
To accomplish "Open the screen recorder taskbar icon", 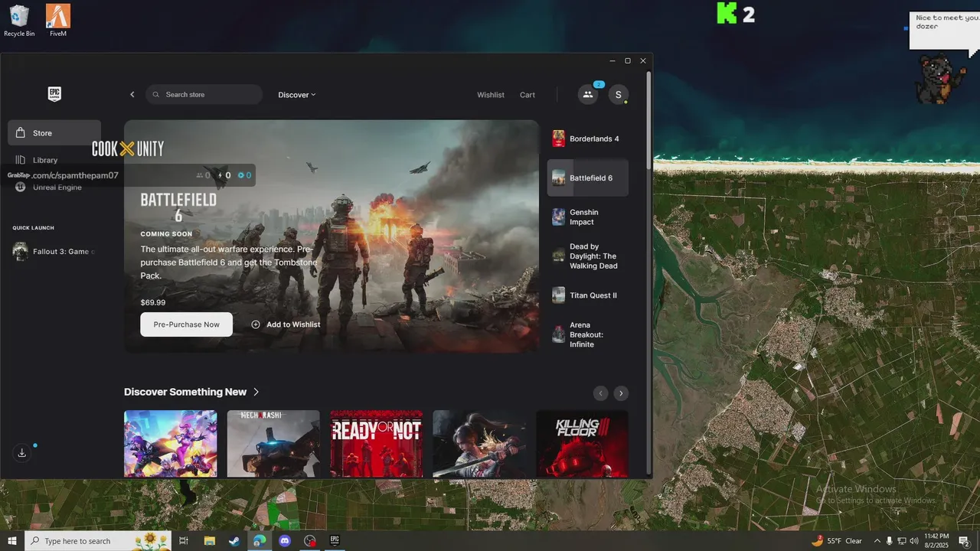I will (309, 541).
